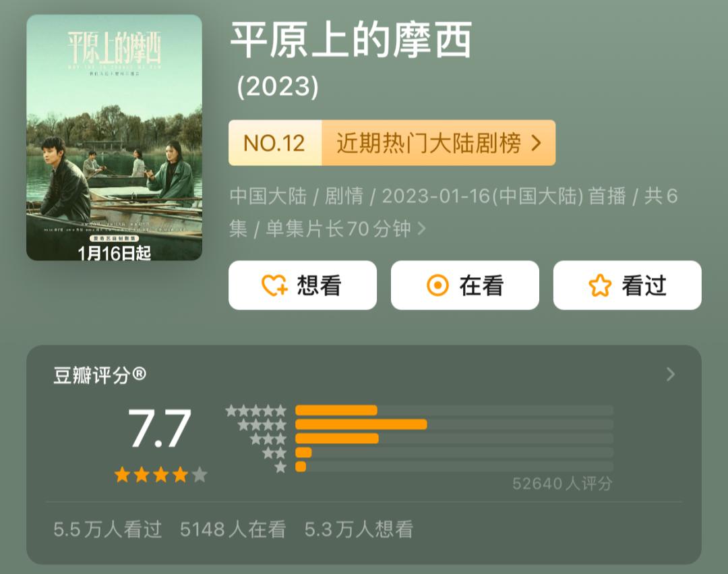The width and height of the screenshot is (728, 574).
Task: Mark the show as 看过
Action: [x=628, y=285]
